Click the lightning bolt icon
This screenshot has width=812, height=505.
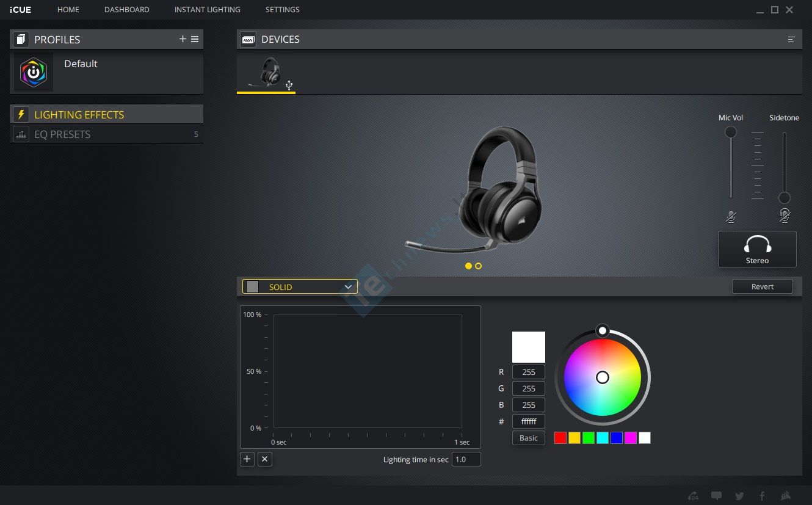point(21,114)
